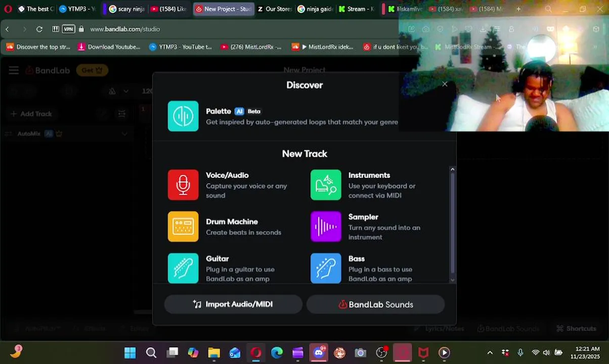
Task: Click the Palette title text
Action: (219, 111)
